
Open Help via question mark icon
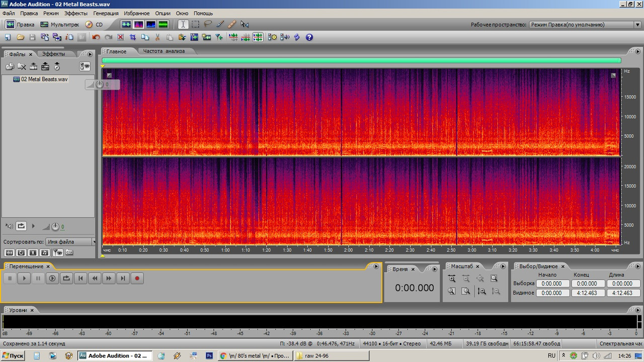[309, 37]
